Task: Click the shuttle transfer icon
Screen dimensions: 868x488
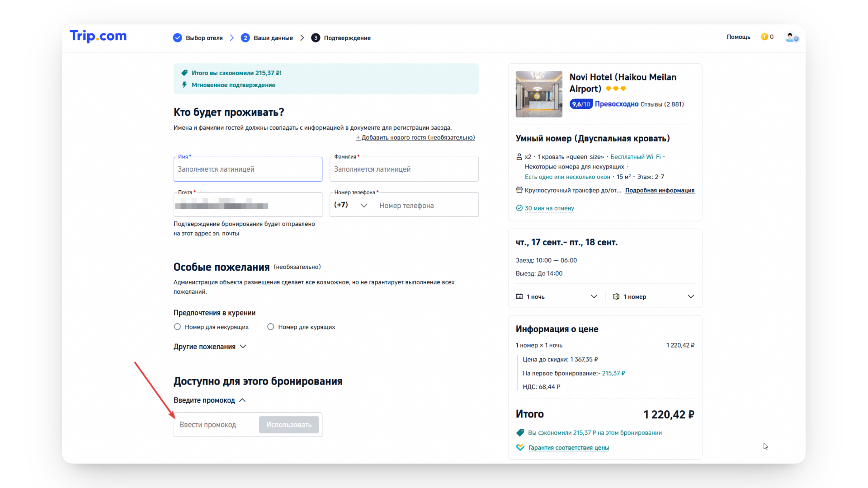Action: pyautogui.click(x=519, y=190)
